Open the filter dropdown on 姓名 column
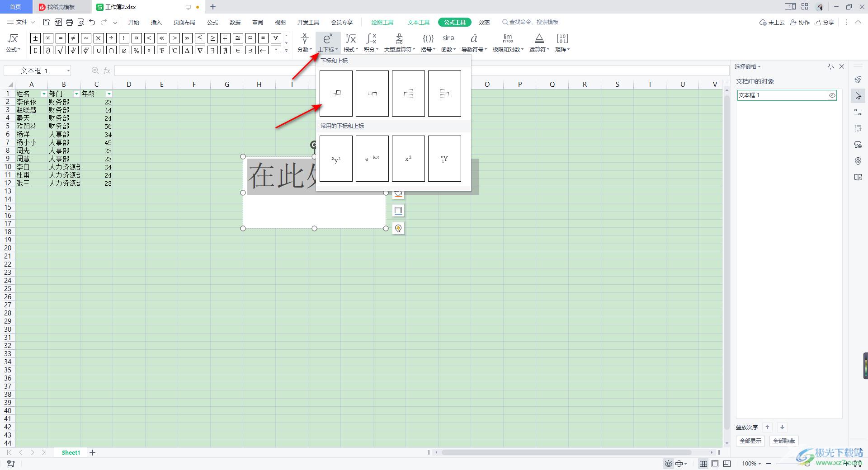 [44, 94]
